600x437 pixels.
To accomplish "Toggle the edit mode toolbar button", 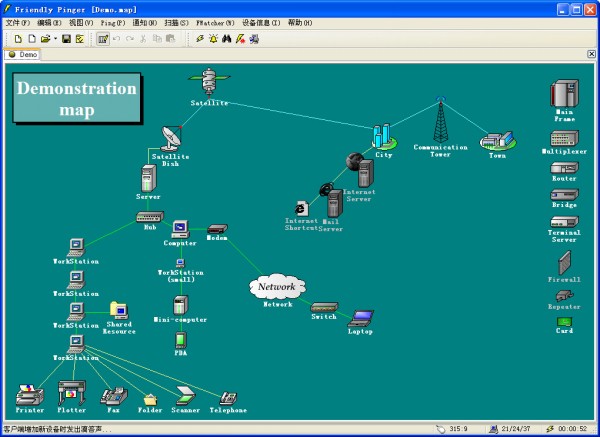I will 102,39.
